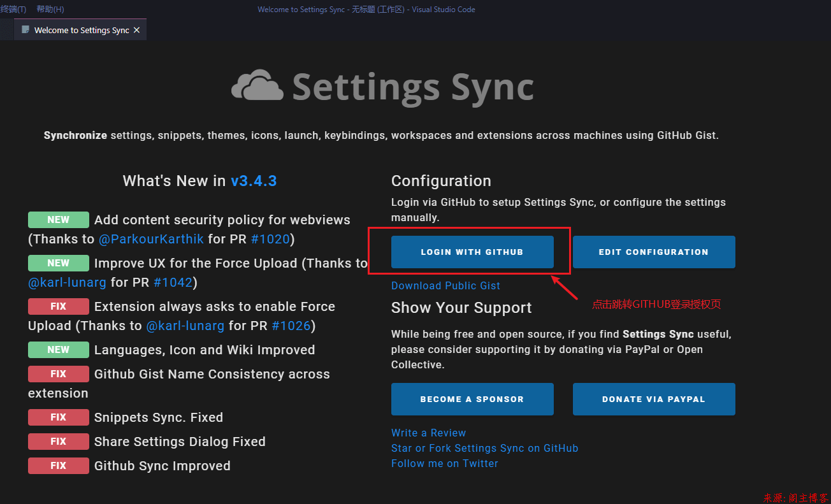This screenshot has height=504, width=831.
Task: Open the Follow me on Twitter link
Action: pyautogui.click(x=445, y=463)
